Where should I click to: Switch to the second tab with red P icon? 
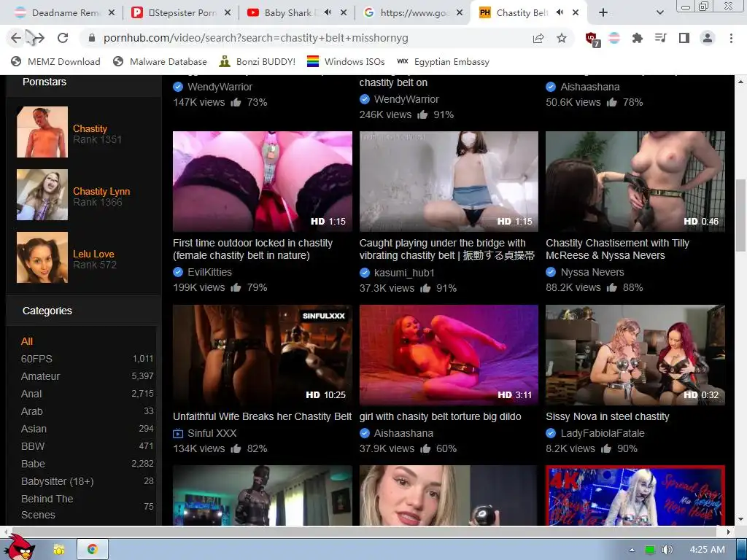181,13
